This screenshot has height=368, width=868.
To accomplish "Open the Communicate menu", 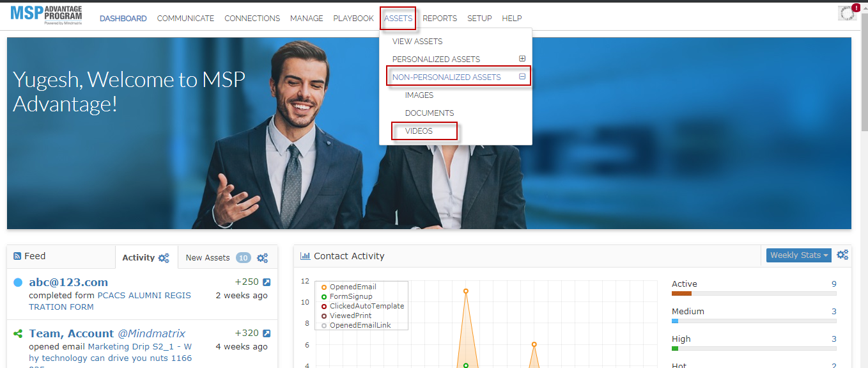I will point(185,19).
